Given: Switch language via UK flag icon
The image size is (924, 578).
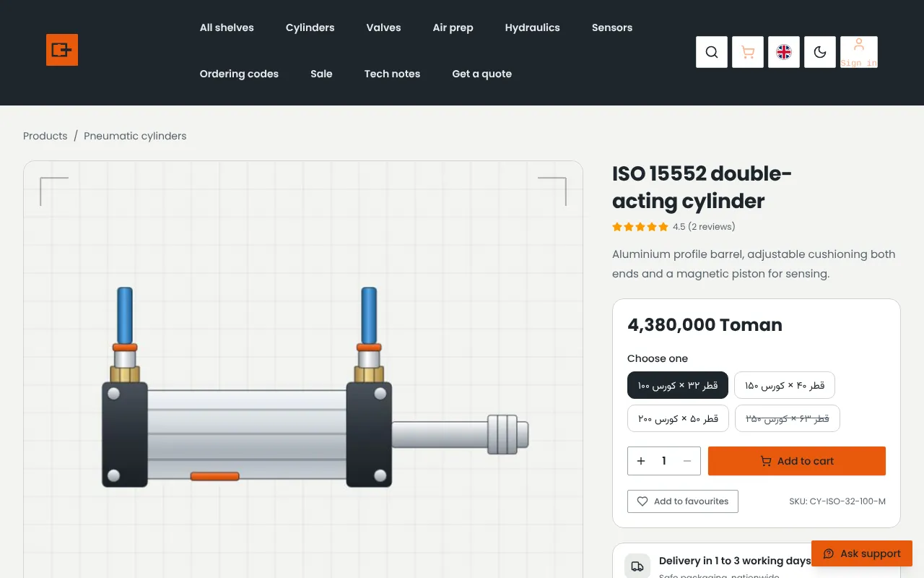Looking at the screenshot, I should [784, 52].
